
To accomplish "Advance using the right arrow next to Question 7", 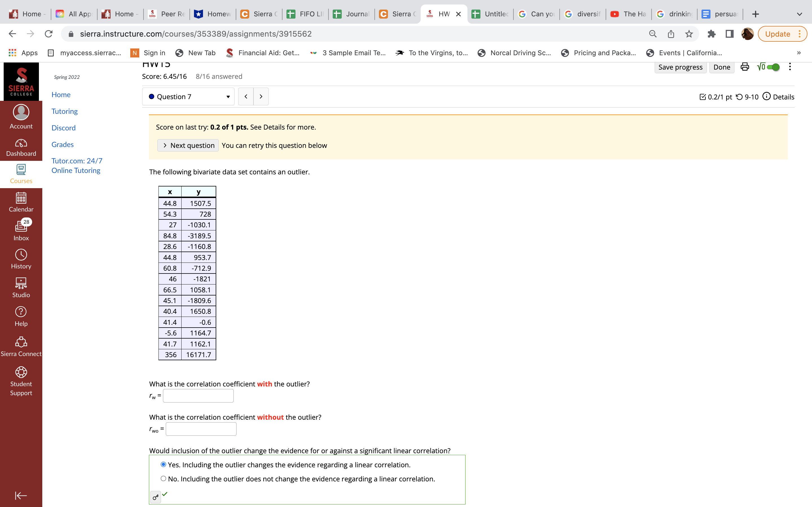I will (261, 97).
